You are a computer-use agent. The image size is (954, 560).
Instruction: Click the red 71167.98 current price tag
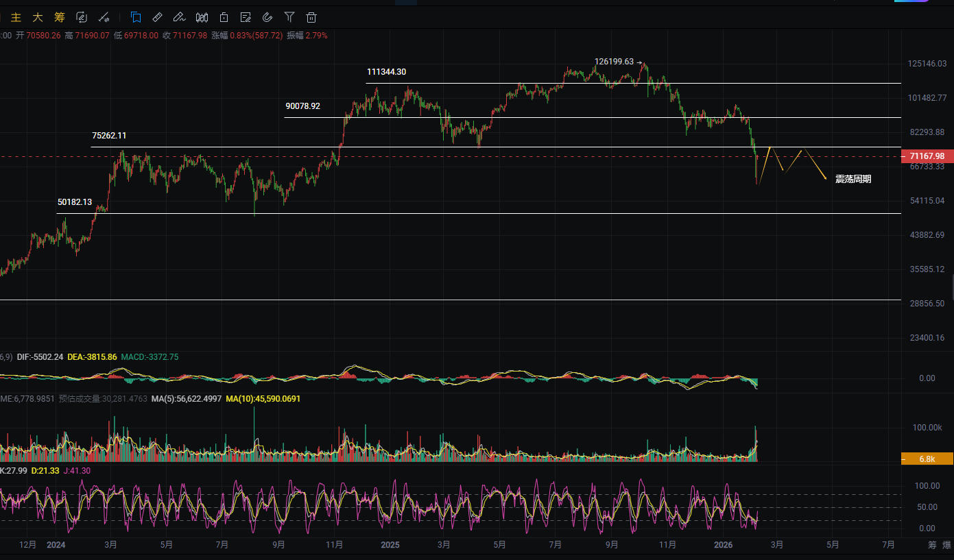(927, 156)
